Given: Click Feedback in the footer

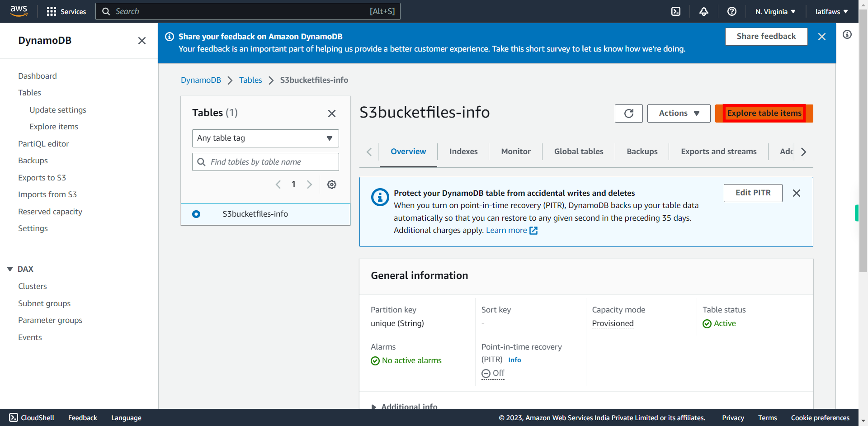Looking at the screenshot, I should pyautogui.click(x=83, y=418).
